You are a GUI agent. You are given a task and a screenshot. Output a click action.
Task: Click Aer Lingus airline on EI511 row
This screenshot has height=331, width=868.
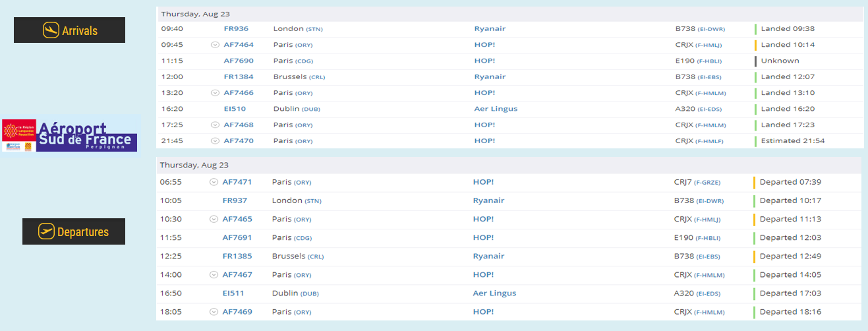[x=494, y=293]
